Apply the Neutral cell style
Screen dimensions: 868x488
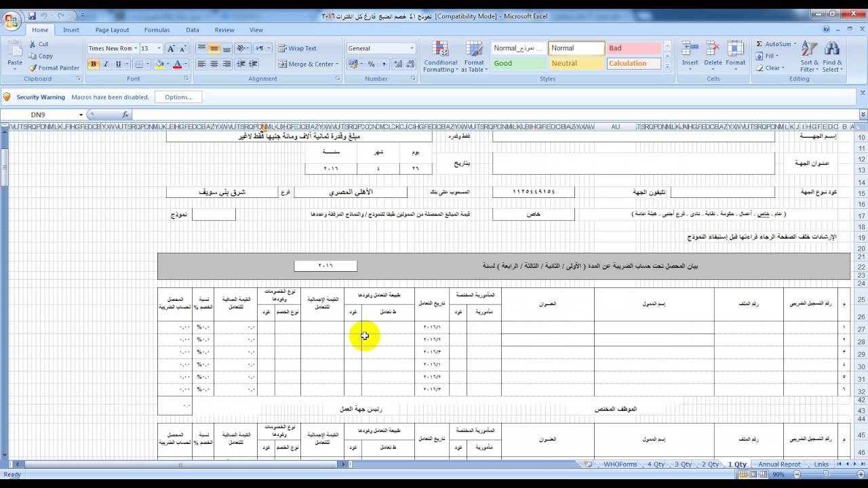[x=576, y=63]
